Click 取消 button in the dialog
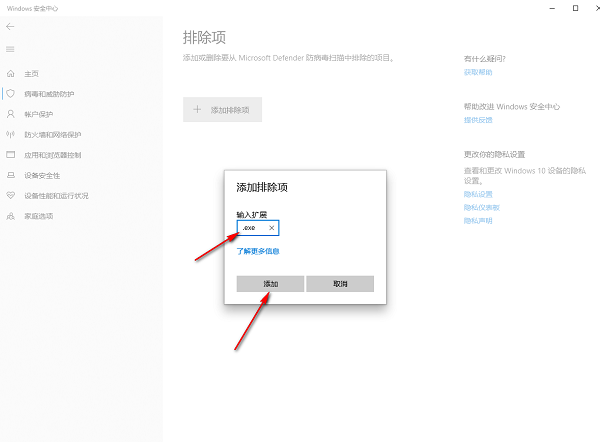 (340, 284)
